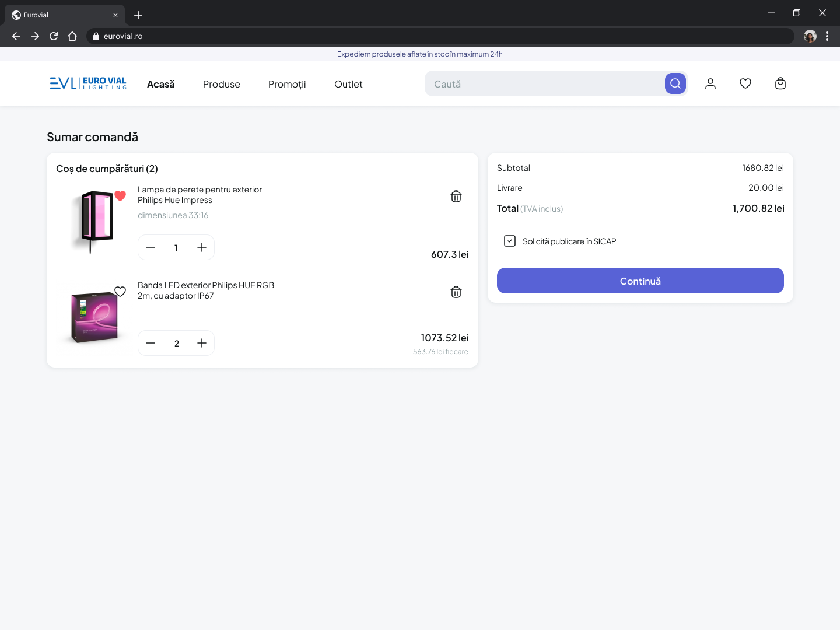Open a new browser tab

coord(138,15)
